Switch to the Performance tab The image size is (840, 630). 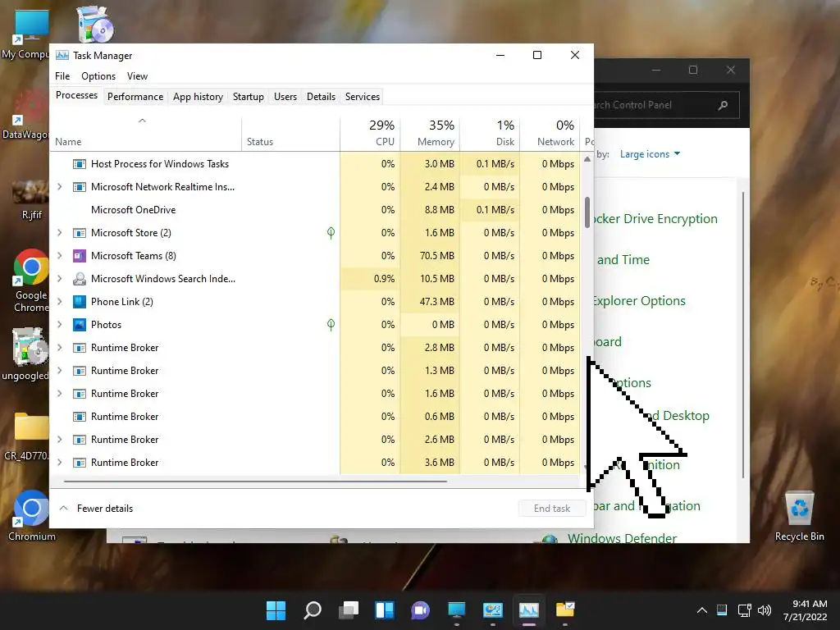(135, 97)
